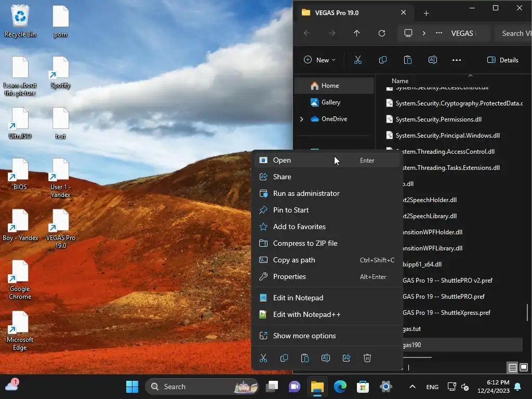Screen dimensions: 532x399
Task: Click the taskbar Search box
Action: click(x=202, y=387)
